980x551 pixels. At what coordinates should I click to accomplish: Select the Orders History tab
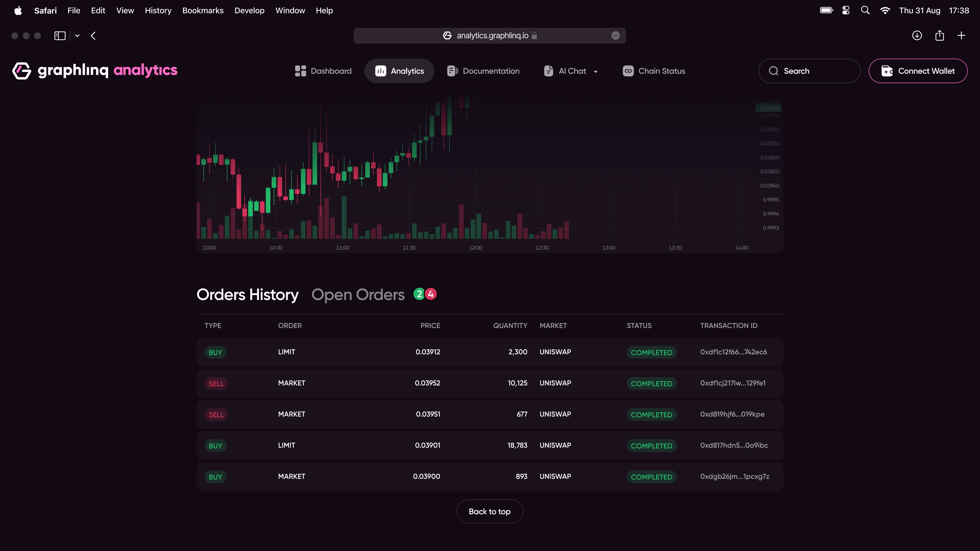pos(247,294)
